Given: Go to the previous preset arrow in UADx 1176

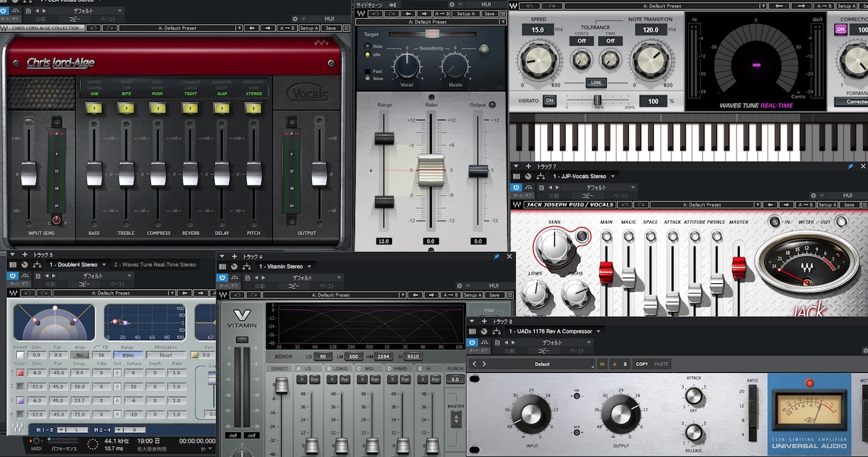Looking at the screenshot, I should tap(475, 364).
